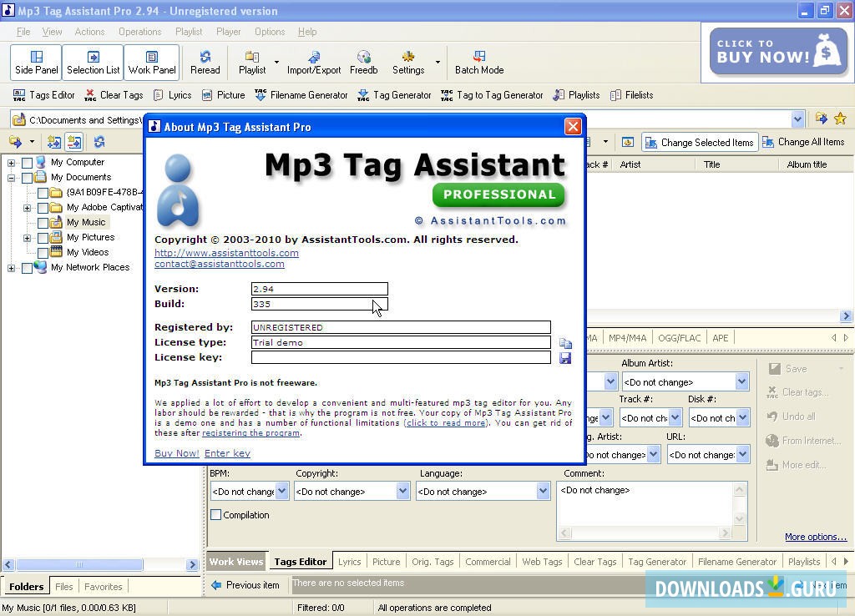Open Settings from the main toolbar

point(407,61)
